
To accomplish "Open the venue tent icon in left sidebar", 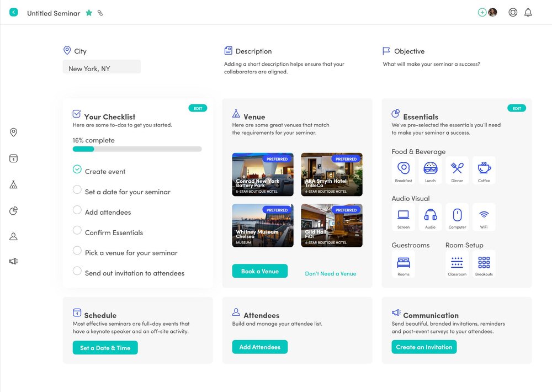I will 13,184.
